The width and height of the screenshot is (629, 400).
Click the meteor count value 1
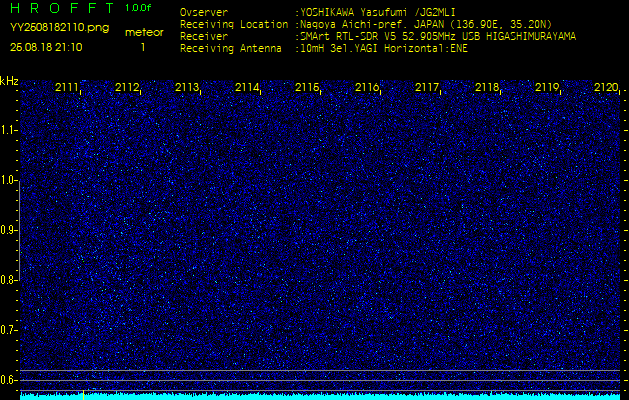point(142,47)
